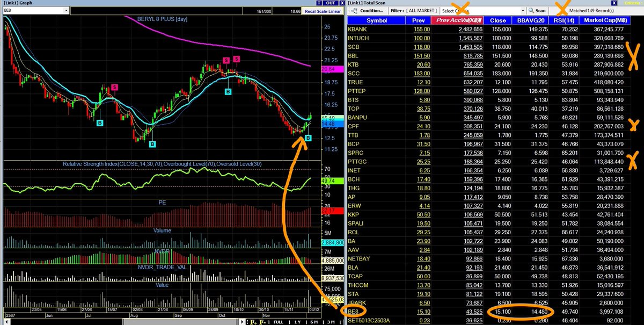Select the STA row symbol
Image resolution: width=644 pixels, height=325 pixels.
pos(354,294)
